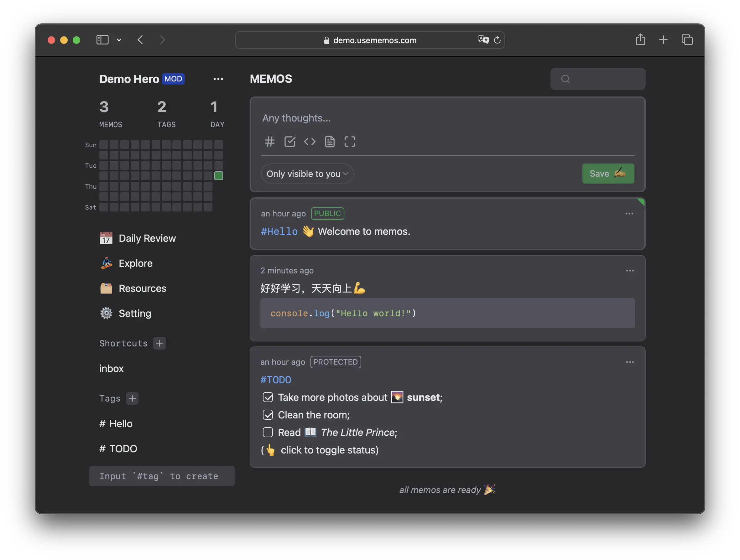Screen dimensions: 740x560
Task: Uncheck 'Take more photos about sunset' checkbox
Action: 268,397
